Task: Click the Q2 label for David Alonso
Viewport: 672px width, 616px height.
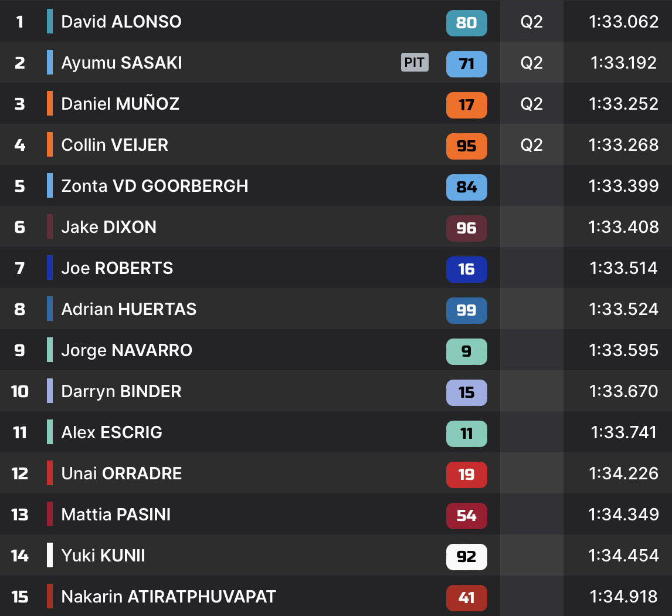Action: click(531, 22)
